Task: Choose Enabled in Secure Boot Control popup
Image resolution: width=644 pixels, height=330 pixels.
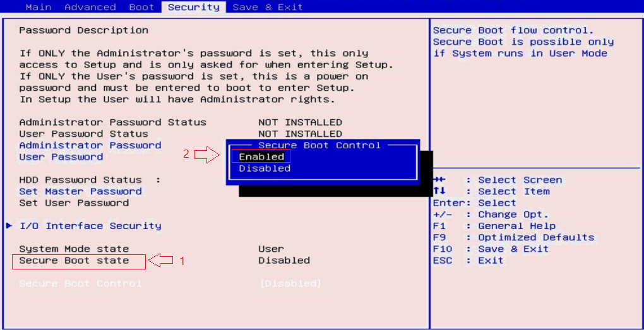Action: [x=261, y=156]
